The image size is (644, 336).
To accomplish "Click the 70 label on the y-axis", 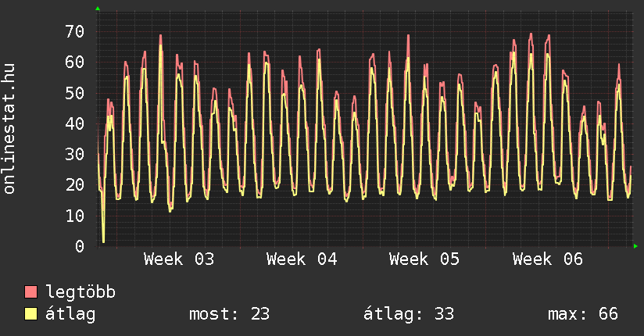I will tap(74, 31).
